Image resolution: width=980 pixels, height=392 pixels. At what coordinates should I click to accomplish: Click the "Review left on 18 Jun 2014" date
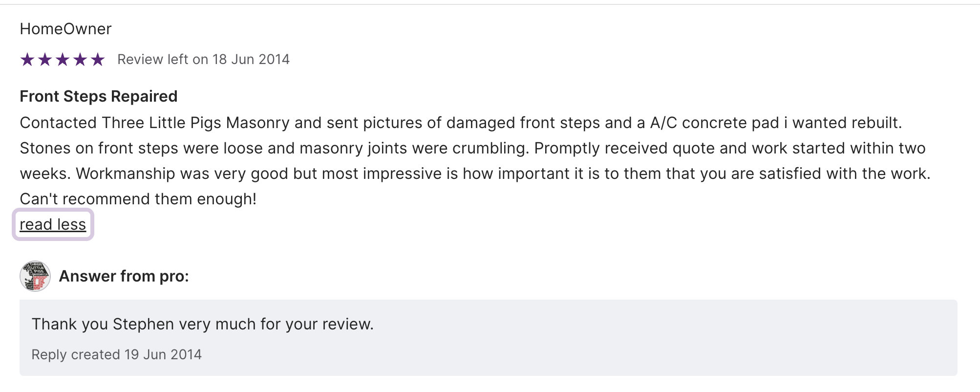click(x=203, y=60)
